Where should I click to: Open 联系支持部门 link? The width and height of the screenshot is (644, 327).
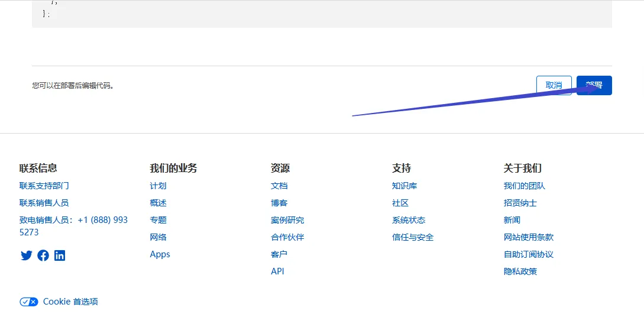44,186
